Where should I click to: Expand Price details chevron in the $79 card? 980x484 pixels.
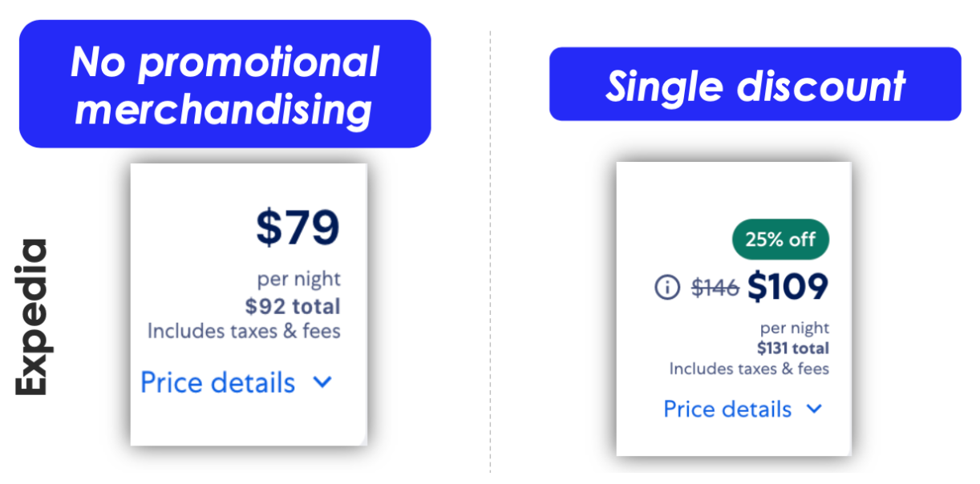322,383
